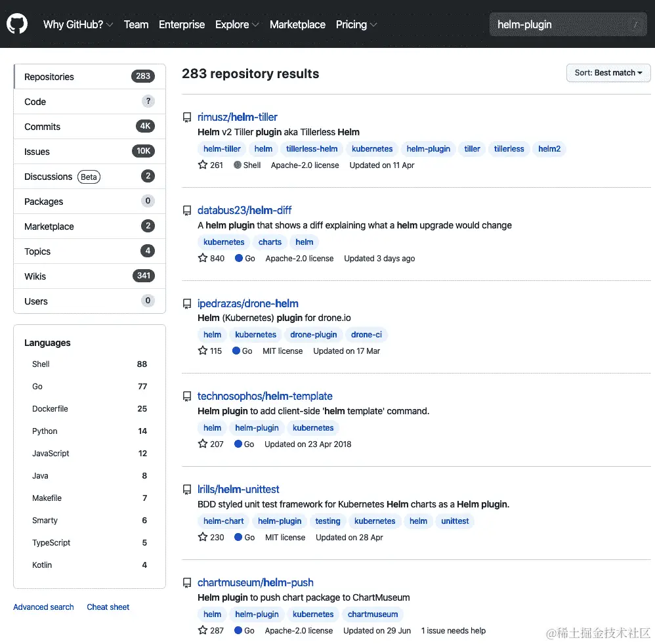This screenshot has width=655, height=644.
Task: Filter results by Smarty language
Action: tap(90, 521)
